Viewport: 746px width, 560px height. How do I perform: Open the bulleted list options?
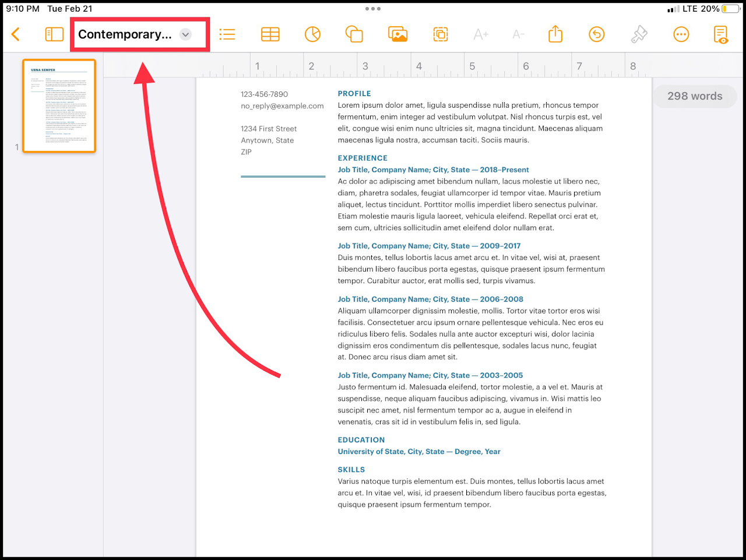click(227, 34)
